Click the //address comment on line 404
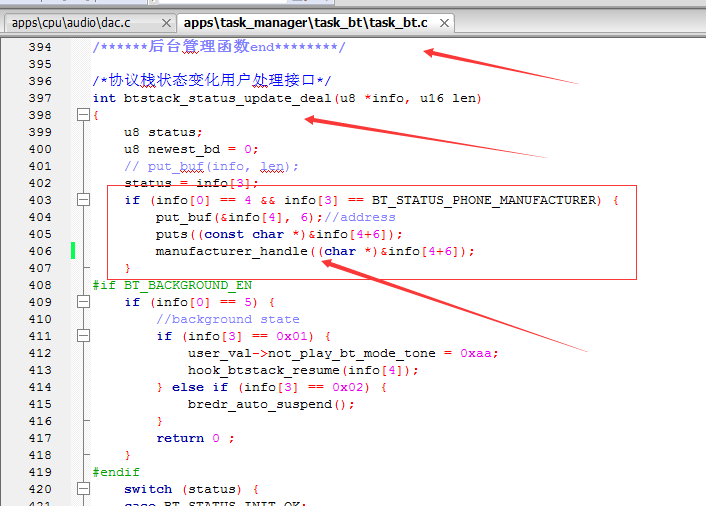706x506 pixels. click(359, 217)
